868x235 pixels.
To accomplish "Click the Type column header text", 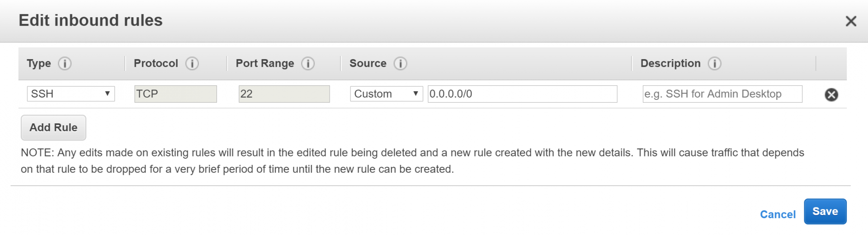I will click(x=39, y=64).
